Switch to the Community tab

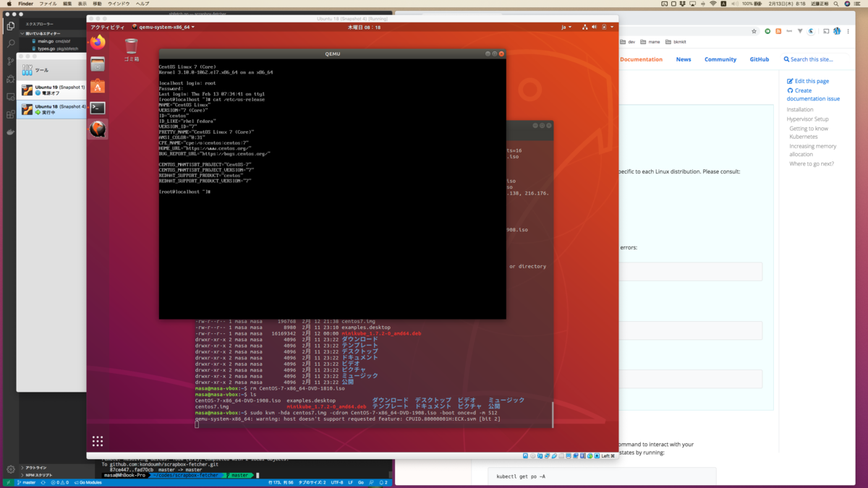pyautogui.click(x=720, y=59)
